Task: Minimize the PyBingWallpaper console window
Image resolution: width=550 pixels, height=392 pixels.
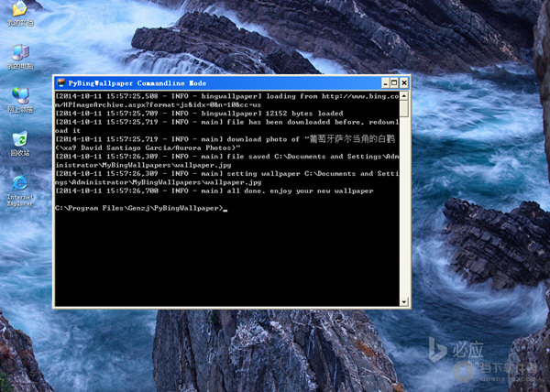Action: 386,83
